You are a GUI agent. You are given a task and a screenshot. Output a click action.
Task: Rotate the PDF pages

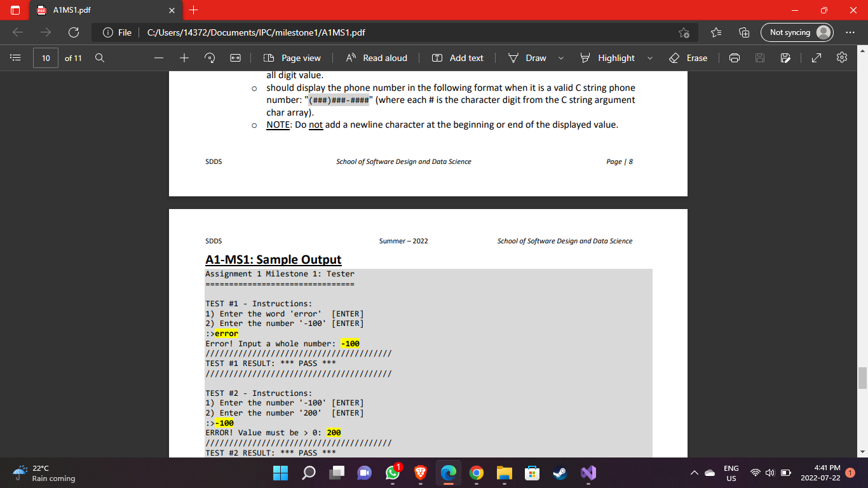(x=209, y=58)
